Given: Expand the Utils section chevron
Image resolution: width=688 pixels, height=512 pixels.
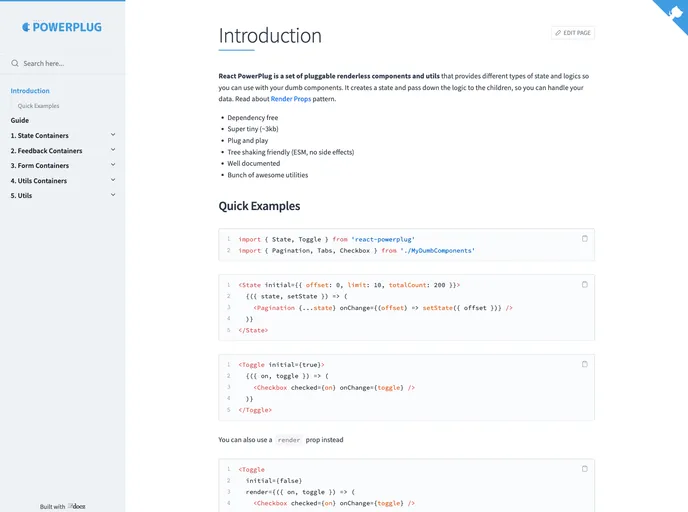Looking at the screenshot, I should point(113,195).
